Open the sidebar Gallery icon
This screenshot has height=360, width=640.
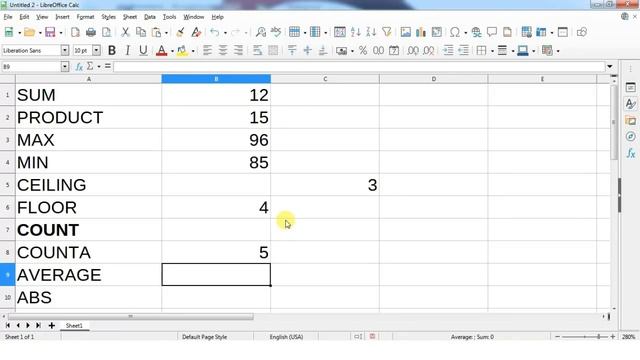point(630,120)
